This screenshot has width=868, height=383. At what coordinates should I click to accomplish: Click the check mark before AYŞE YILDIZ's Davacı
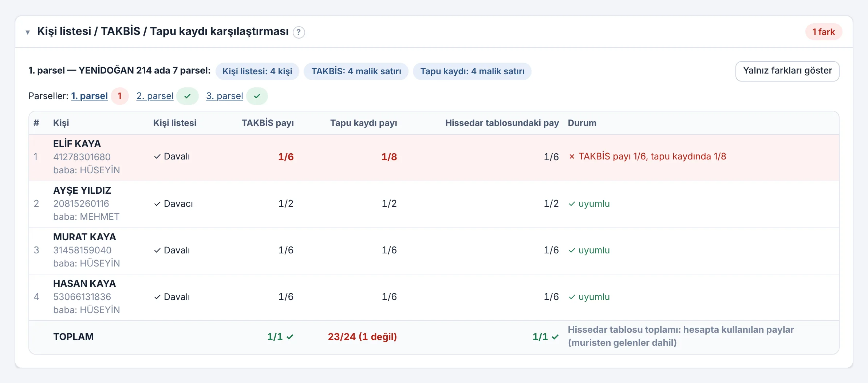tap(157, 204)
